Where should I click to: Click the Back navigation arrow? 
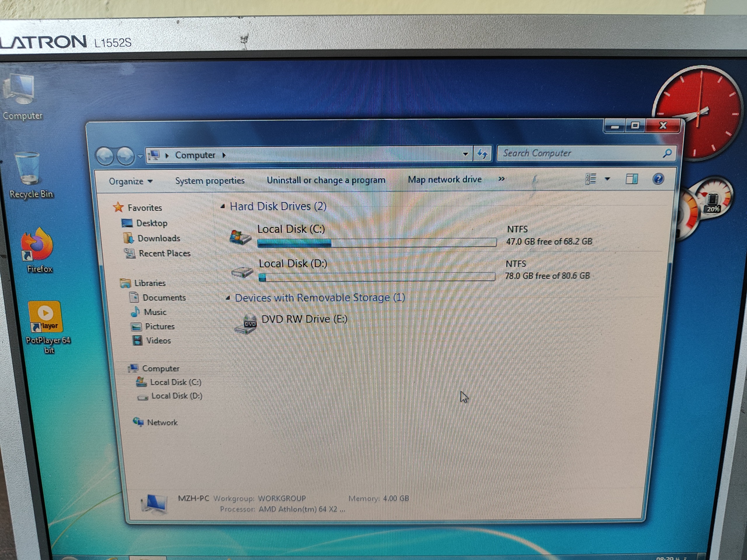tap(105, 157)
